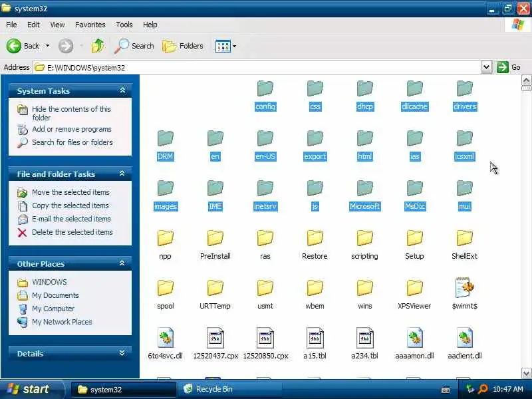Viewport: 532px width, 399px height.
Task: Click the Back arrow button
Action: 14,46
